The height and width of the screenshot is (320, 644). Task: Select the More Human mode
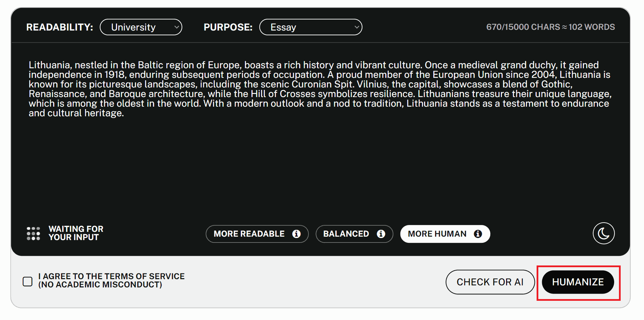click(x=445, y=234)
